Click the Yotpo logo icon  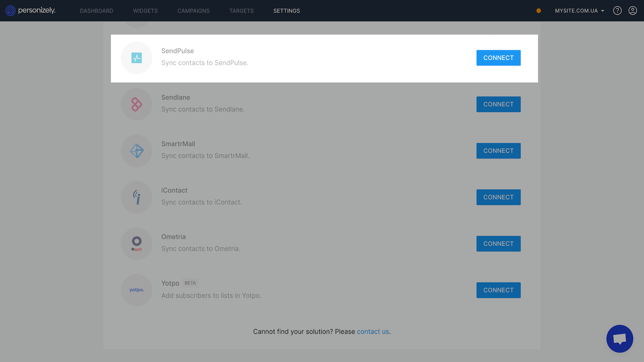[136, 290]
